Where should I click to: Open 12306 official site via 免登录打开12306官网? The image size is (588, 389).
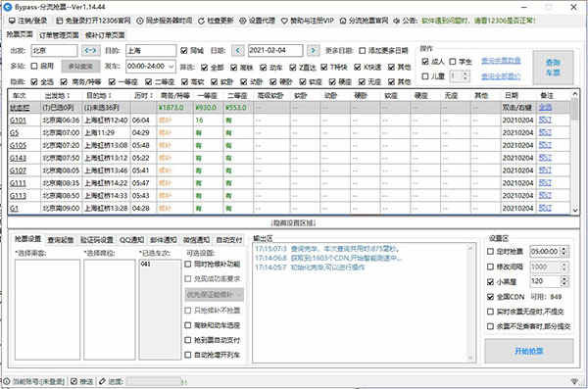pos(93,21)
